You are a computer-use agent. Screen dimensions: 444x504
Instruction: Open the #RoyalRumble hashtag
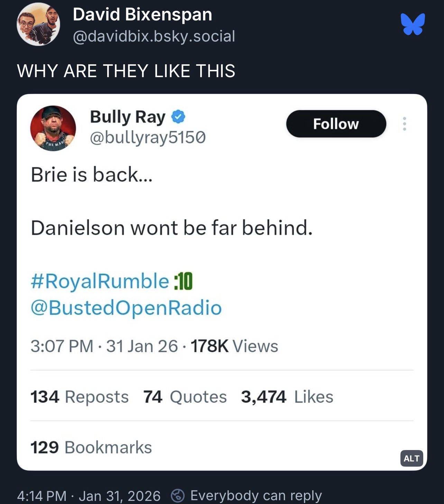100,281
